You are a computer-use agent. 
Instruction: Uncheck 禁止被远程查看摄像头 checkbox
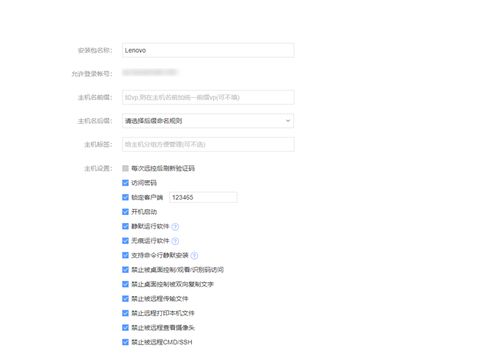[125, 328]
